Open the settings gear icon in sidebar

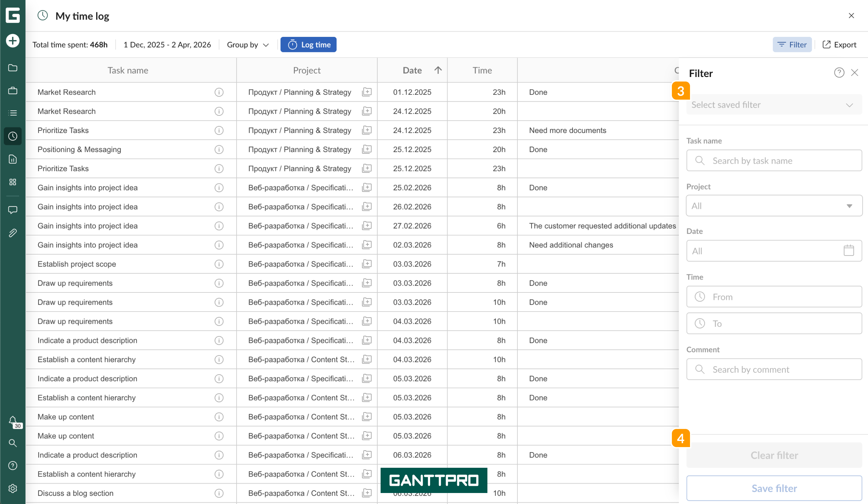click(x=13, y=488)
